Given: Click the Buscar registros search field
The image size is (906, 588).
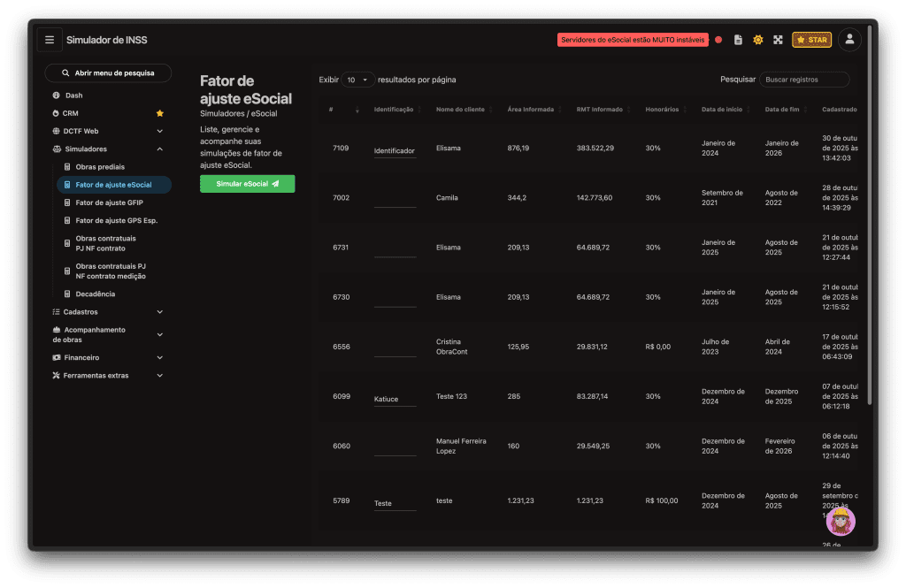Looking at the screenshot, I should 803,80.
